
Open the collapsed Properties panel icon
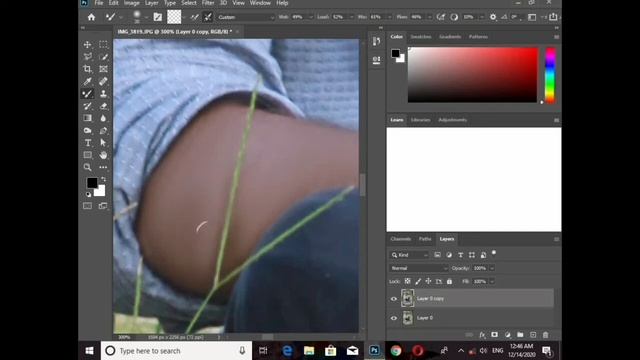pyautogui.click(x=376, y=60)
